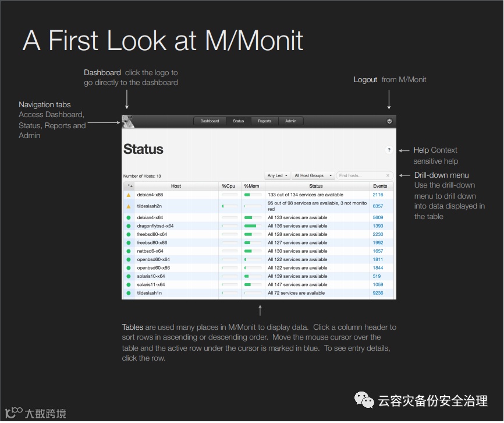The height and width of the screenshot is (423, 504).
Task: Click green status LED for freebsd80-x86
Action: pos(129,243)
